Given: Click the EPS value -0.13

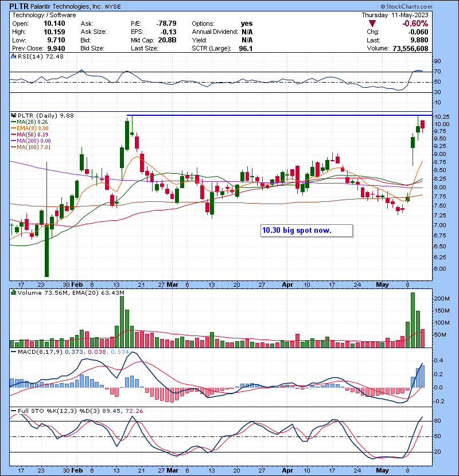Looking at the screenshot, I should click(169, 32).
